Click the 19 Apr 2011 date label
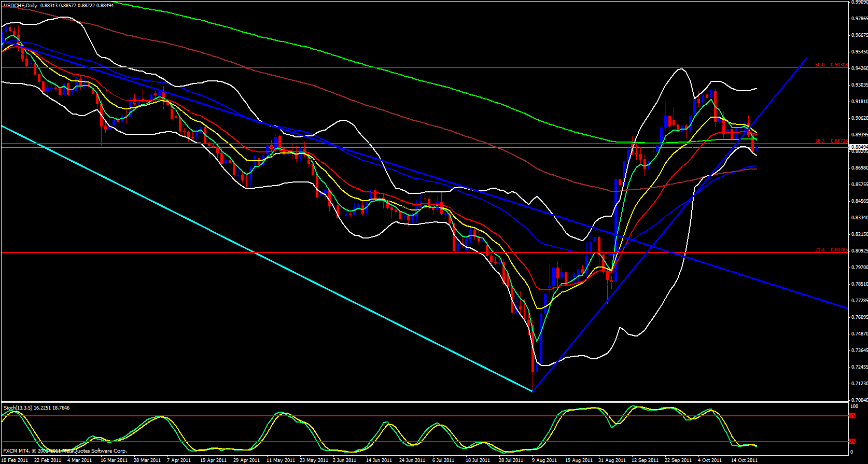This screenshot has height=464, width=868. (x=214, y=460)
